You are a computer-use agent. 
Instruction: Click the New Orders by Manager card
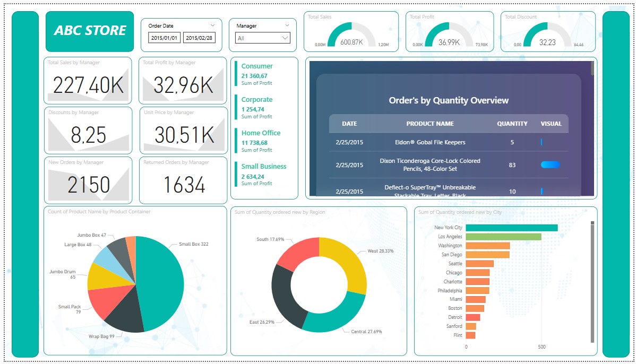point(88,180)
